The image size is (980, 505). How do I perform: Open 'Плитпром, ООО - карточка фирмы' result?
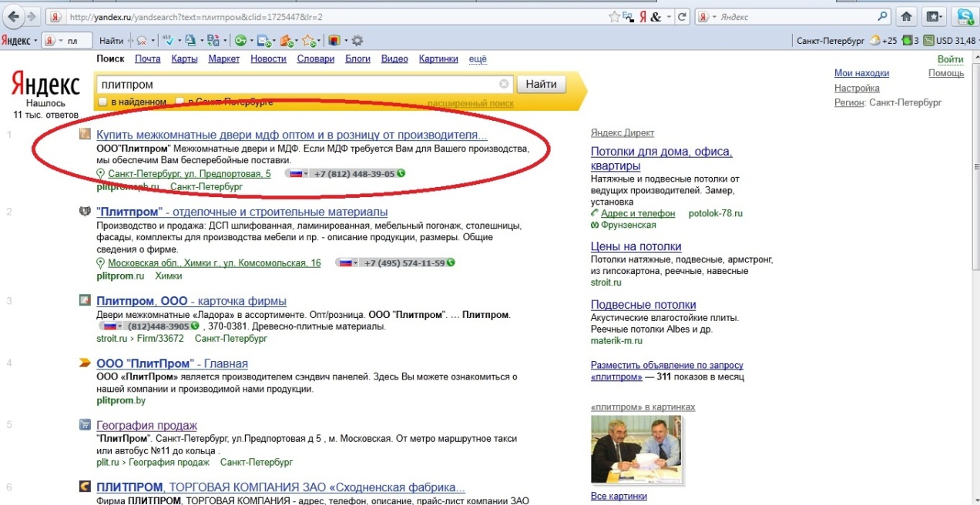pyautogui.click(x=191, y=301)
